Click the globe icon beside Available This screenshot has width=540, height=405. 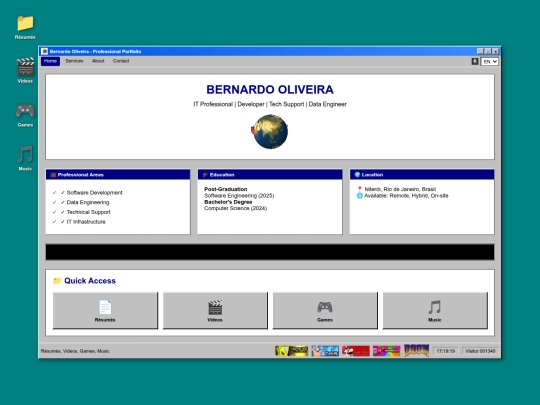tap(360, 196)
